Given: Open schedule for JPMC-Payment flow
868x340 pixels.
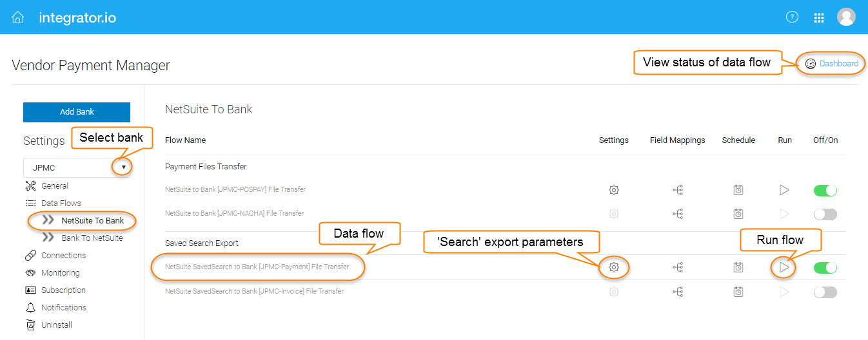Looking at the screenshot, I should [x=738, y=267].
